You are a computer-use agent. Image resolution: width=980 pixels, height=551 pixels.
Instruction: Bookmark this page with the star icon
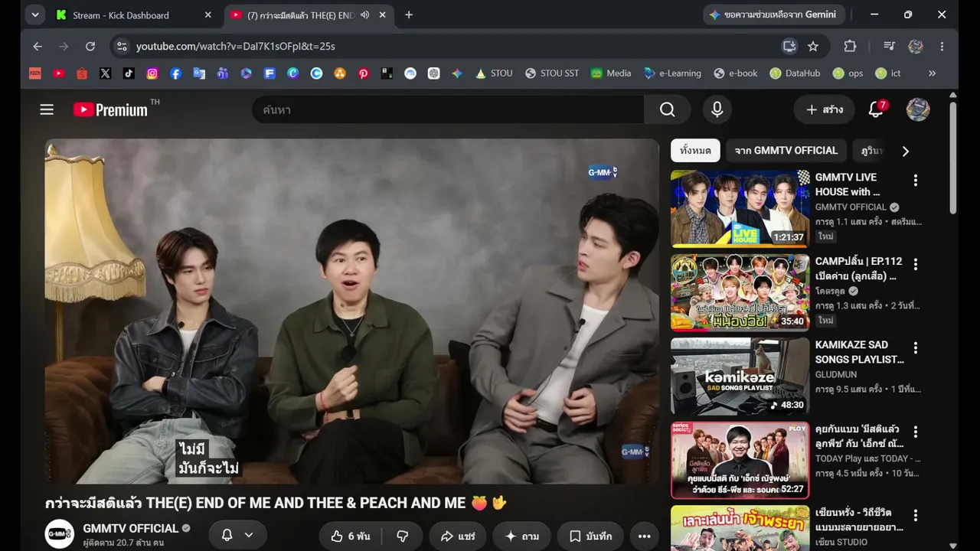(x=813, y=46)
